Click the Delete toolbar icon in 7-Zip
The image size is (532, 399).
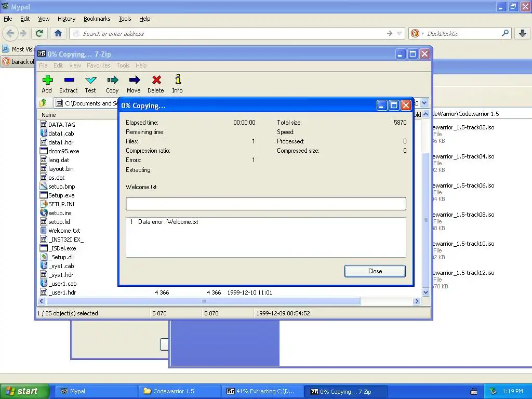point(156,80)
